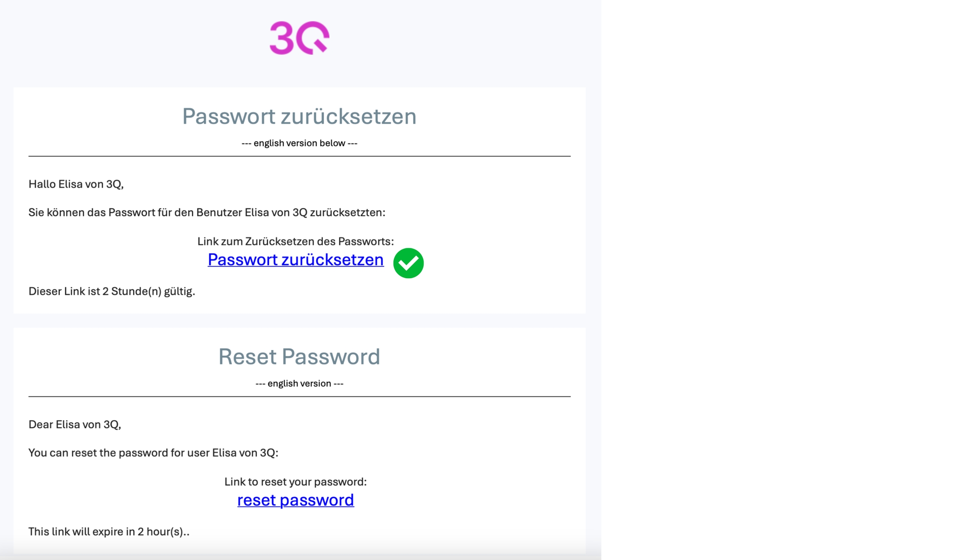Click the "Link to reset your password" label

[x=295, y=482]
